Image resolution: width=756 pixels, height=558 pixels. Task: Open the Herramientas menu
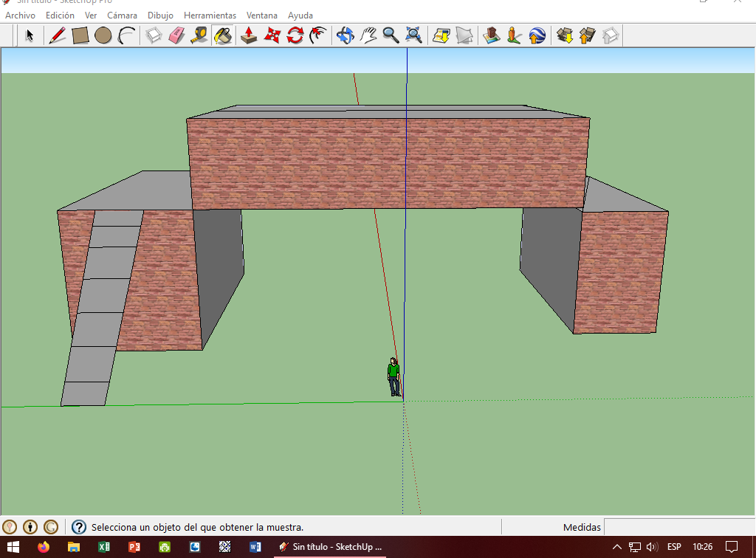pos(210,15)
